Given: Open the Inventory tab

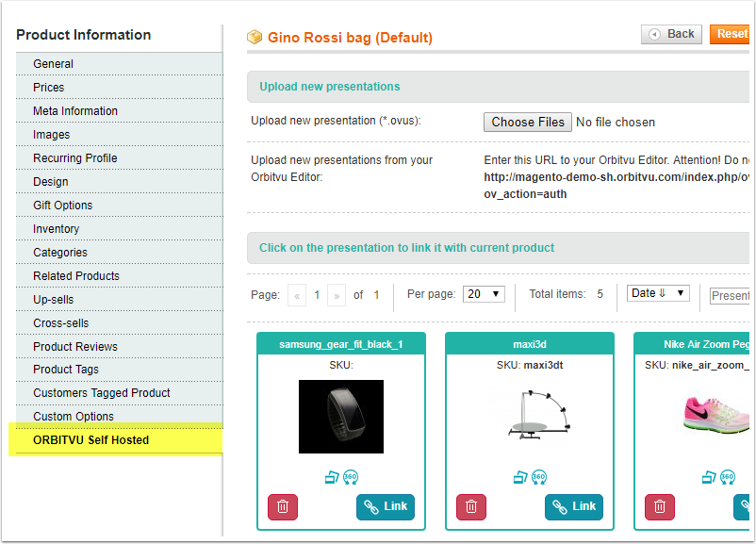Looking at the screenshot, I should (x=120, y=229).
